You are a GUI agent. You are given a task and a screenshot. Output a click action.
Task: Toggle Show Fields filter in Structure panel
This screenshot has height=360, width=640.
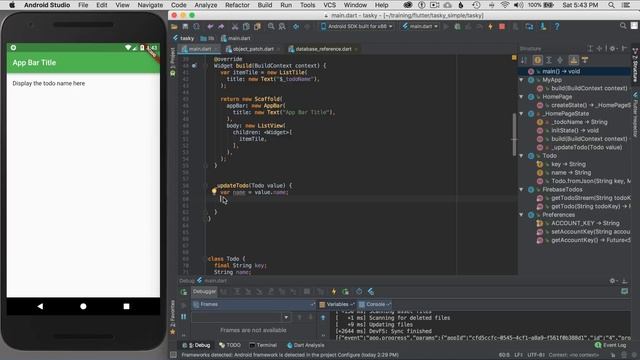538,60
